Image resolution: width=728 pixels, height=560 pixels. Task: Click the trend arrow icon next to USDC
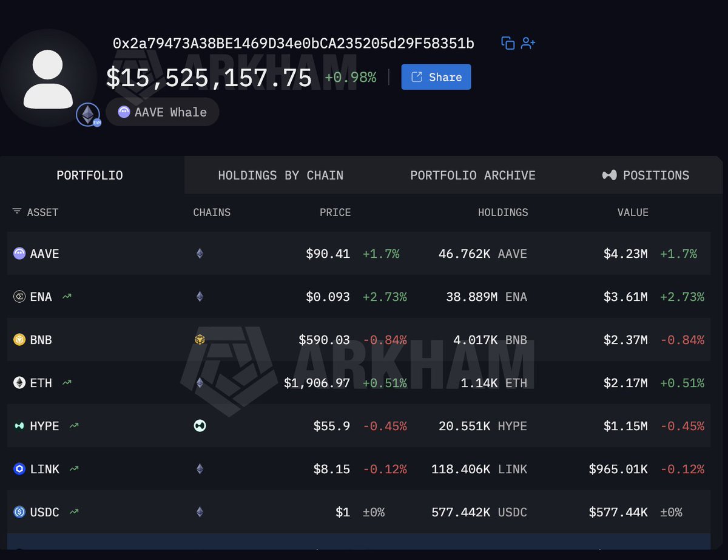[74, 512]
